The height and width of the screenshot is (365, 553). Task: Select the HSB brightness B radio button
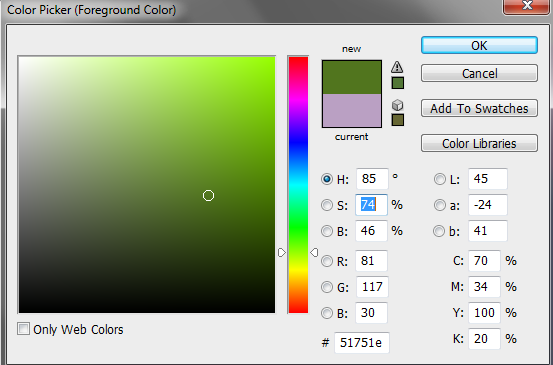[x=327, y=231]
